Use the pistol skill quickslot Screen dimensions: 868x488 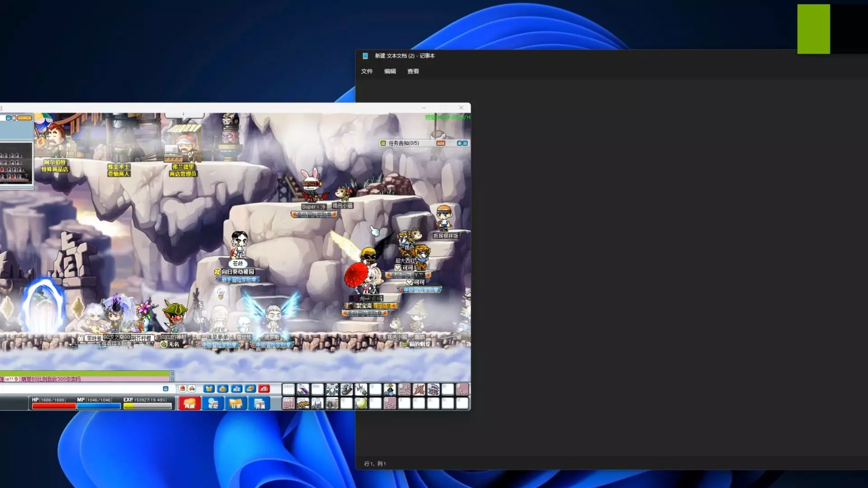coord(346,389)
